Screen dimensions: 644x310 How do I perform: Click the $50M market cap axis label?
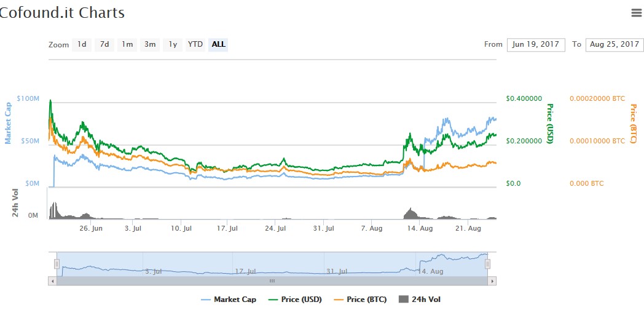(x=29, y=141)
